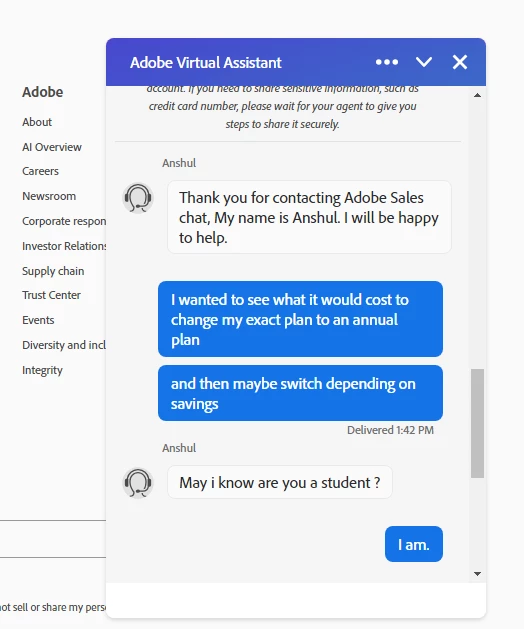Image resolution: width=524 pixels, height=629 pixels.
Task: Click the chat message input field
Action: (296, 600)
